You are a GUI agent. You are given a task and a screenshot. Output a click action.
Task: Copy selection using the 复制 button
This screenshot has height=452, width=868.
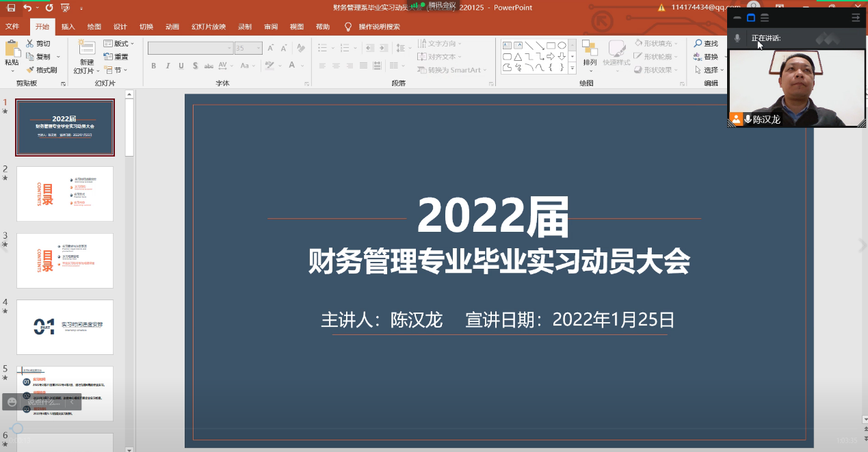click(x=39, y=57)
